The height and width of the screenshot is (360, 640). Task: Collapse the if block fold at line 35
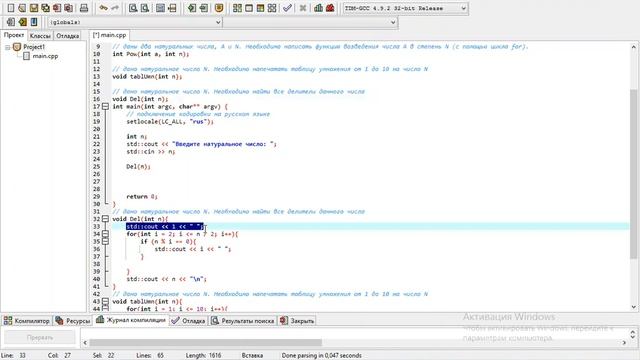105,242
